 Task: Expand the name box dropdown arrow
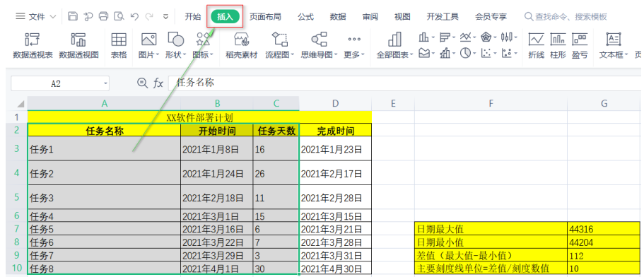105,83
